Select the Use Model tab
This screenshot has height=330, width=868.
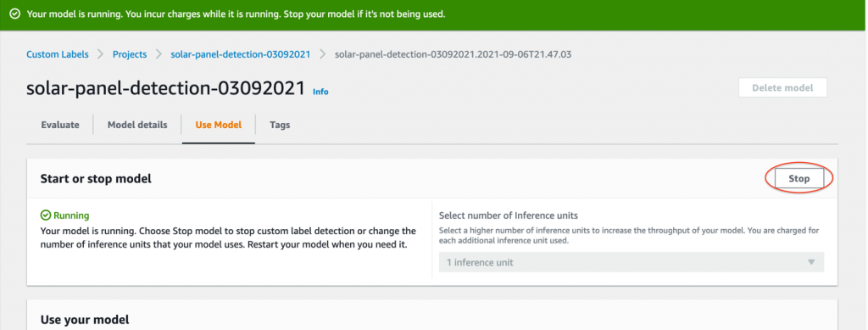click(219, 125)
